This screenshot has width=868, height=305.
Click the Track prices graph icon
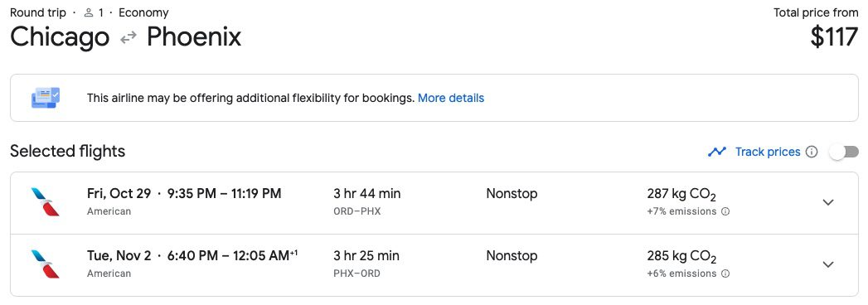(x=717, y=152)
